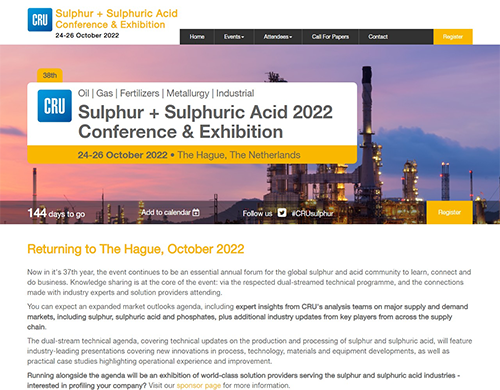
Task: Click the CRU logo in the header
Action: (40, 20)
